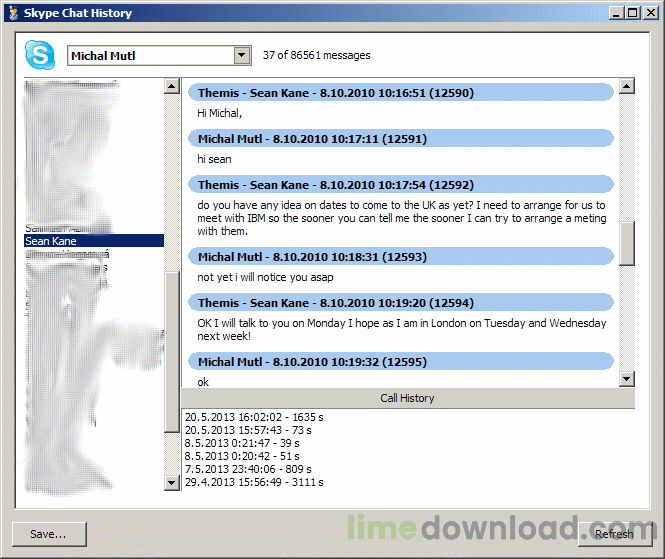Click the title bar application icon
Screen dimensions: 665x559
pos(12,13)
